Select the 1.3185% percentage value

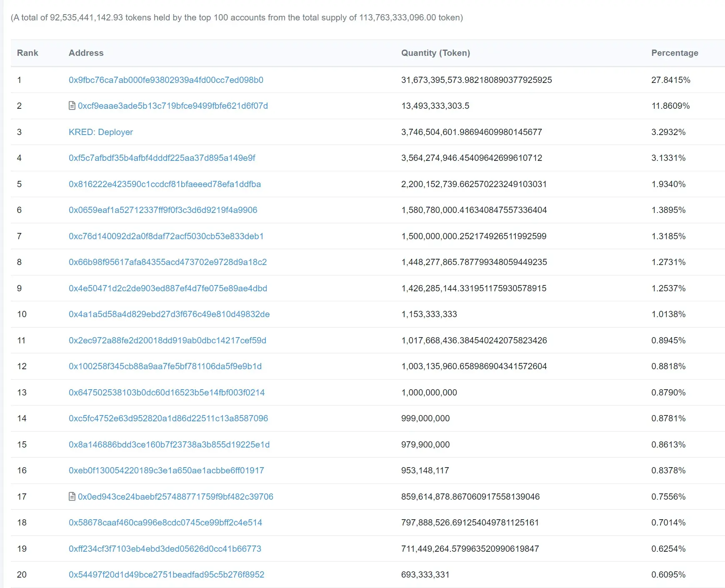pyautogui.click(x=668, y=236)
